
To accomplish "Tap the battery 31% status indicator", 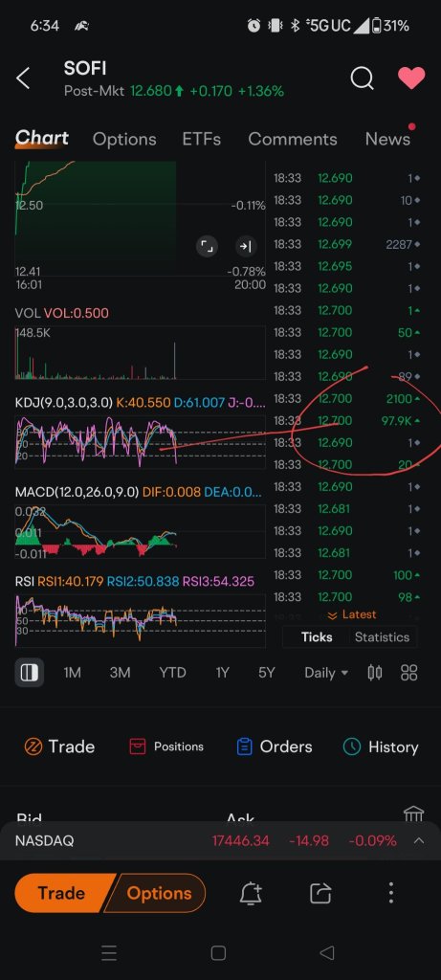I will click(x=390, y=26).
